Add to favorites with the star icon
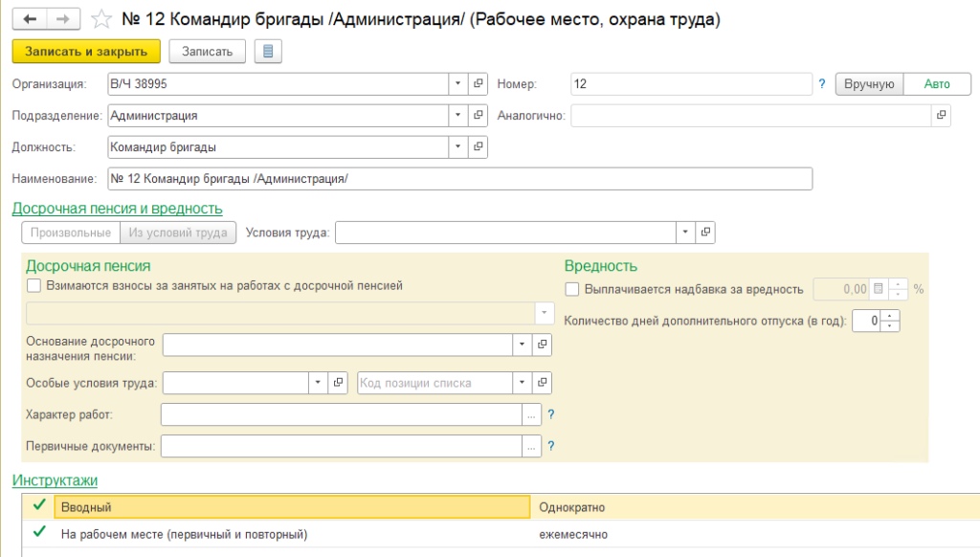The image size is (980, 557). click(x=101, y=19)
